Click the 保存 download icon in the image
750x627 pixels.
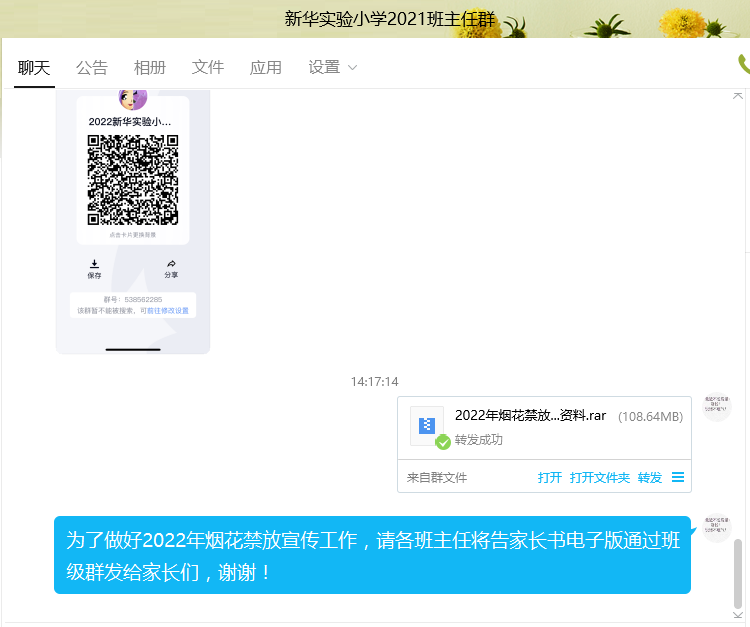[x=94, y=269]
